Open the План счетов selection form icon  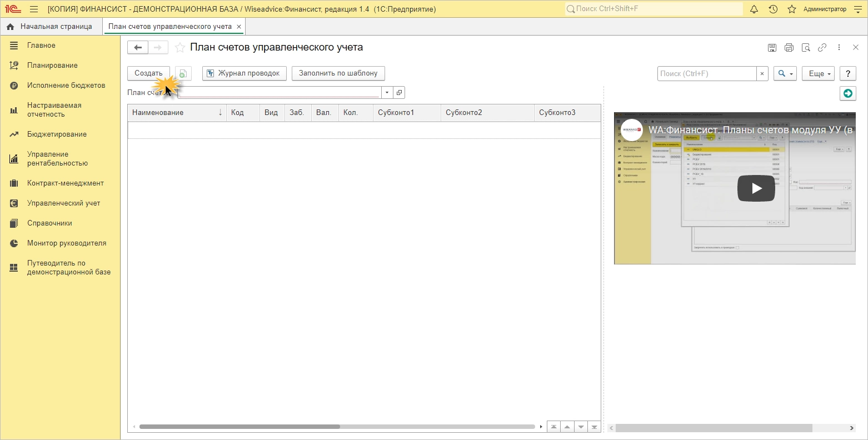tap(399, 93)
